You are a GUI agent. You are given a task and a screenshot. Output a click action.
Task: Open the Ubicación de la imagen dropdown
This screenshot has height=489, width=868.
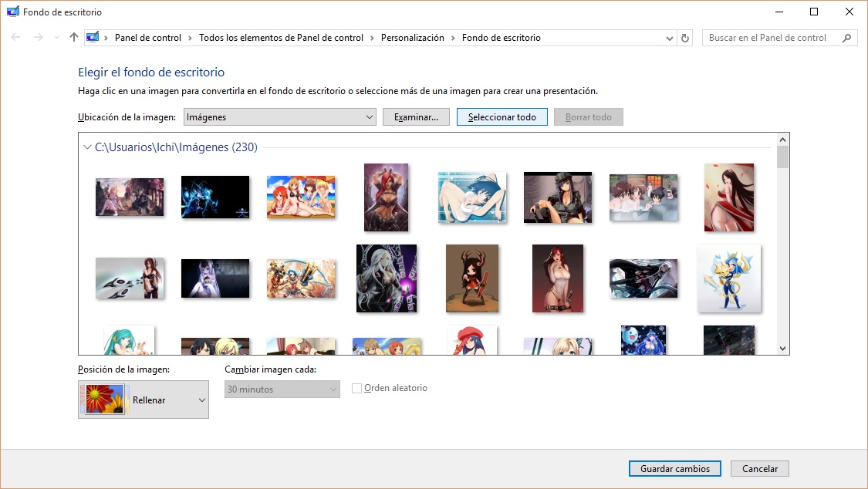[279, 116]
